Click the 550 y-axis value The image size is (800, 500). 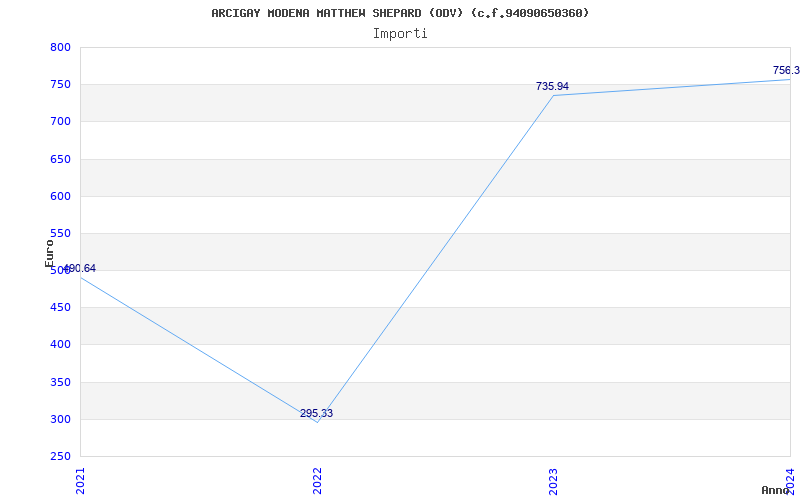[60, 234]
